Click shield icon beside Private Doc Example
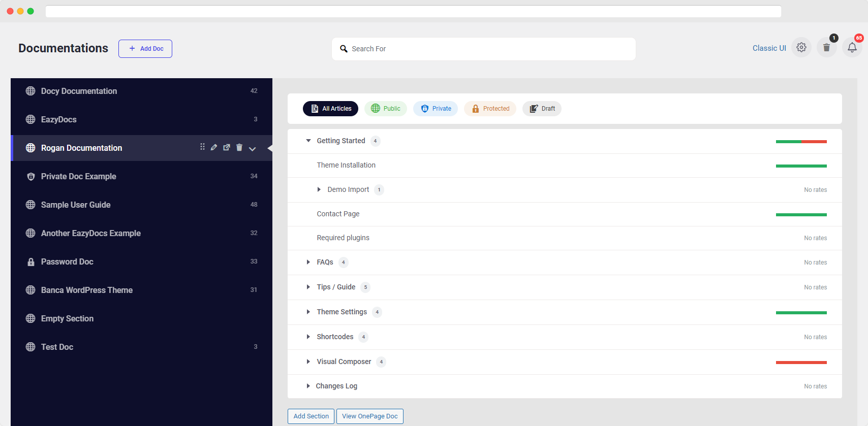Screen dimensions: 868x426 (30, 176)
